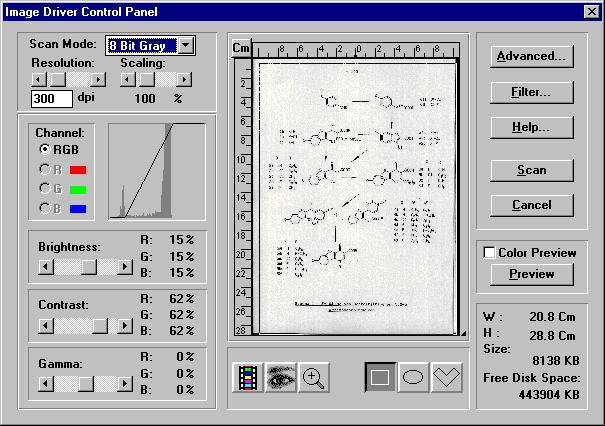The height and width of the screenshot is (426, 605).
Task: Open the Scan Mode dropdown
Action: (x=185, y=46)
